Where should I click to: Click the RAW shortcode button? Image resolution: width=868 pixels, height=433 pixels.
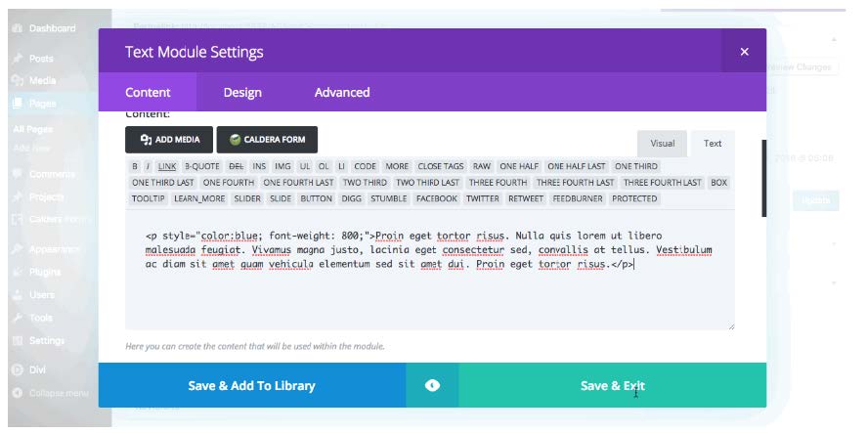click(x=482, y=166)
